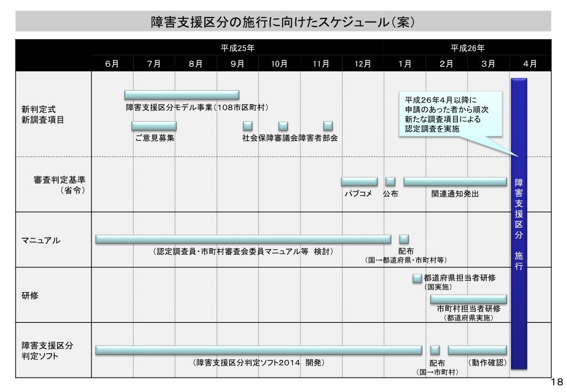The height and width of the screenshot is (392, 567).
Task: Click the 障害支援区分判定ソフト2014 開発 caption
Action: point(259,362)
